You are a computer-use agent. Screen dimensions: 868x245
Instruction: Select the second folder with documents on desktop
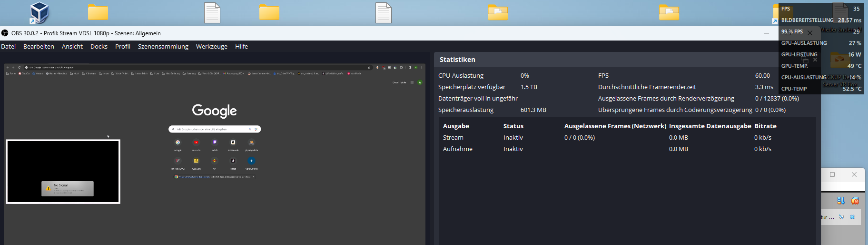[x=669, y=12]
